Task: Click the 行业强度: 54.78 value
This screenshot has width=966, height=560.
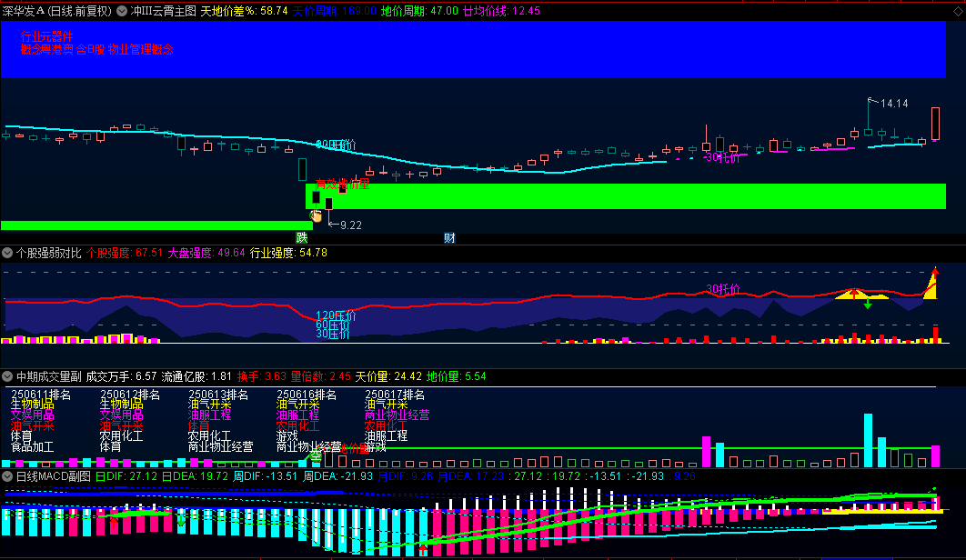Action: point(288,253)
